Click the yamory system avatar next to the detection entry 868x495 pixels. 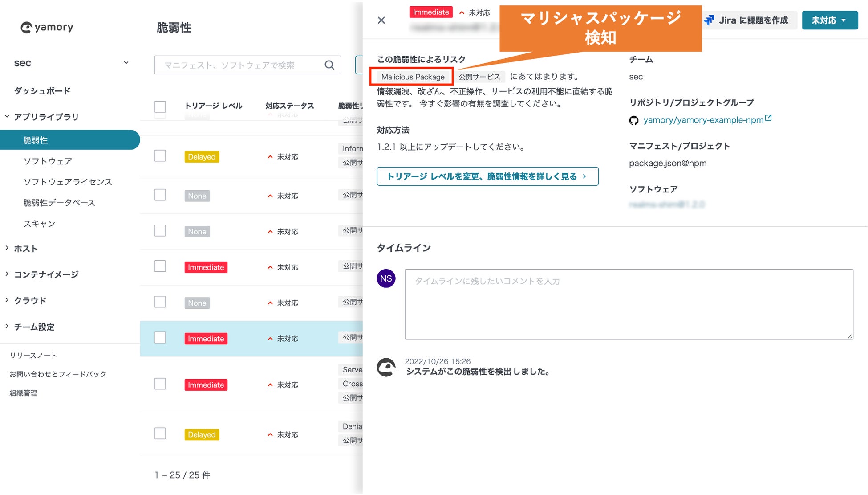click(x=386, y=367)
